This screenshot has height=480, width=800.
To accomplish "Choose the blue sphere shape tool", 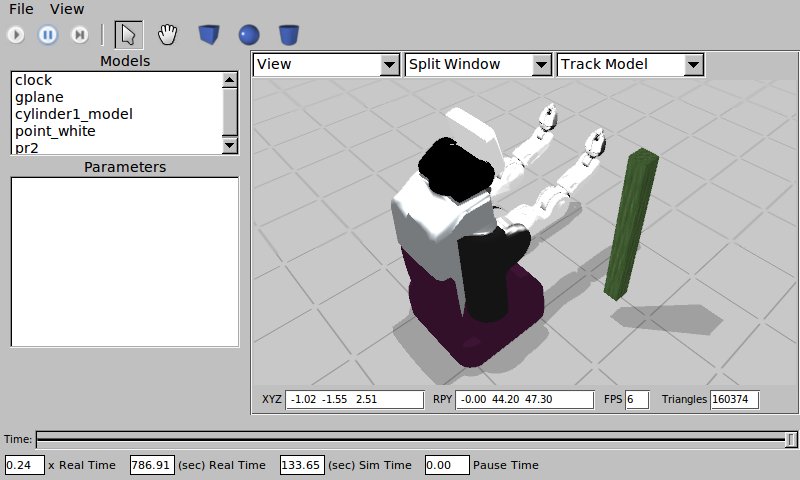I will coord(249,35).
